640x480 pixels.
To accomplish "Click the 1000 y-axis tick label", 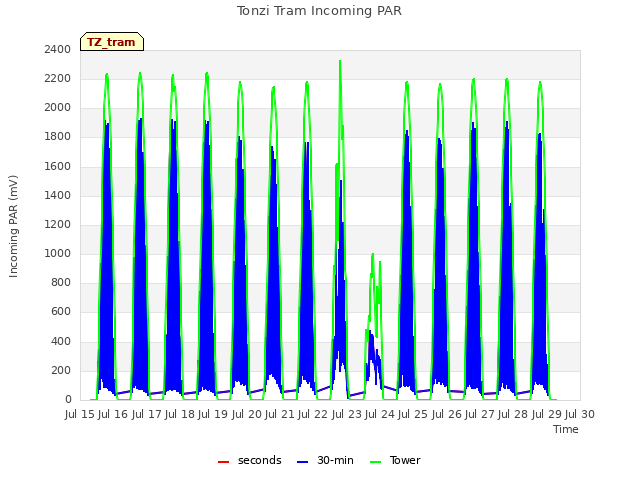I will pos(58,253).
